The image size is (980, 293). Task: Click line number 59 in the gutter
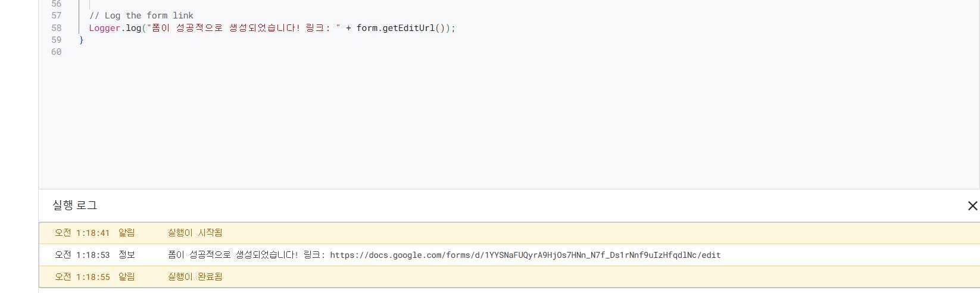pos(57,40)
